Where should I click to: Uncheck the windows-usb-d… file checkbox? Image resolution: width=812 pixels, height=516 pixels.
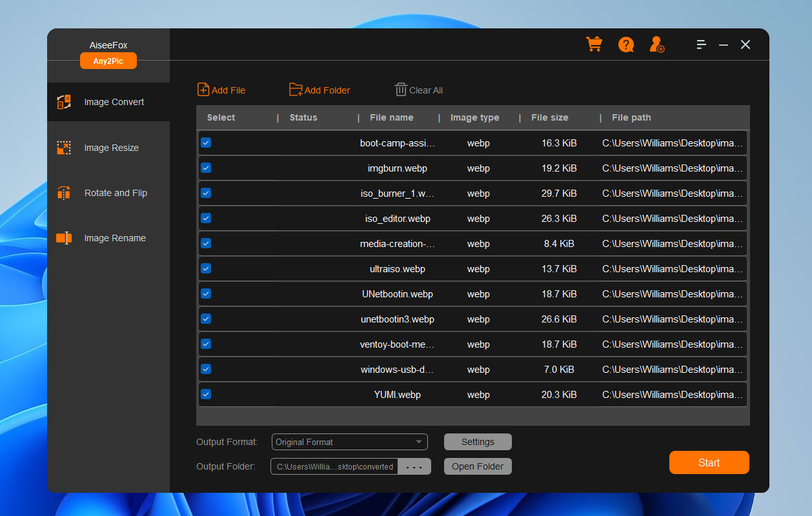pyautogui.click(x=206, y=369)
